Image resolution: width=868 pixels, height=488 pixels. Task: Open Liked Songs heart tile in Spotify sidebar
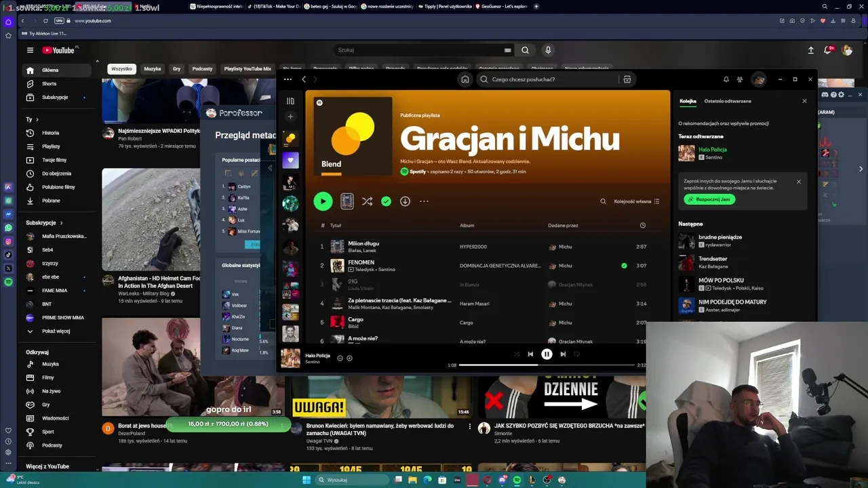coord(290,161)
